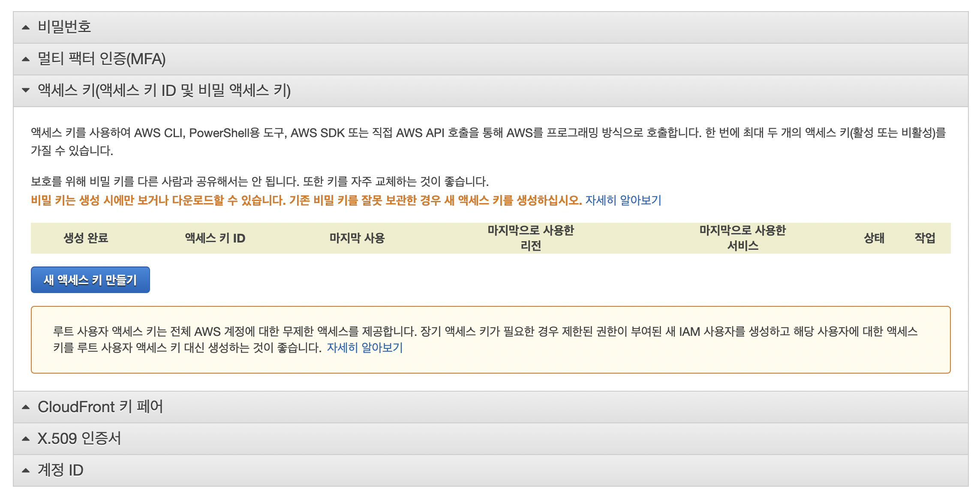This screenshot has width=980, height=497.
Task: Click the 새 액세스 키 만들기 button
Action: pyautogui.click(x=90, y=280)
